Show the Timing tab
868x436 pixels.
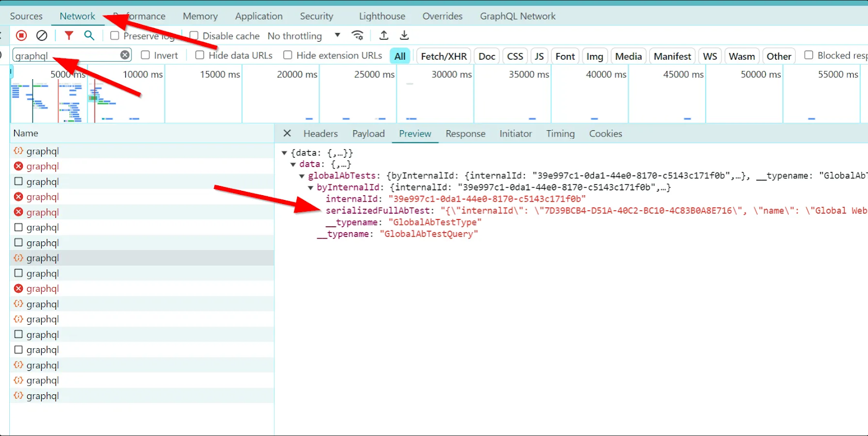pyautogui.click(x=560, y=133)
